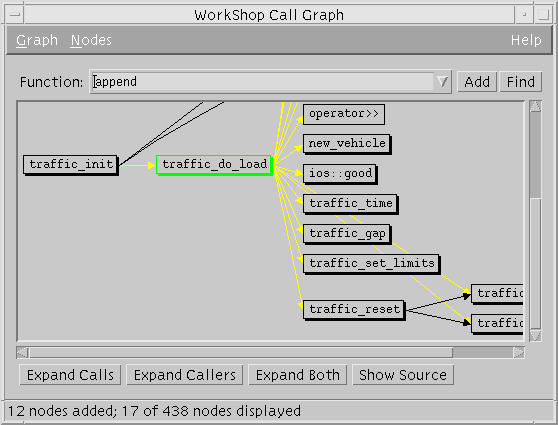Select the traffic_reset node

[354, 310]
